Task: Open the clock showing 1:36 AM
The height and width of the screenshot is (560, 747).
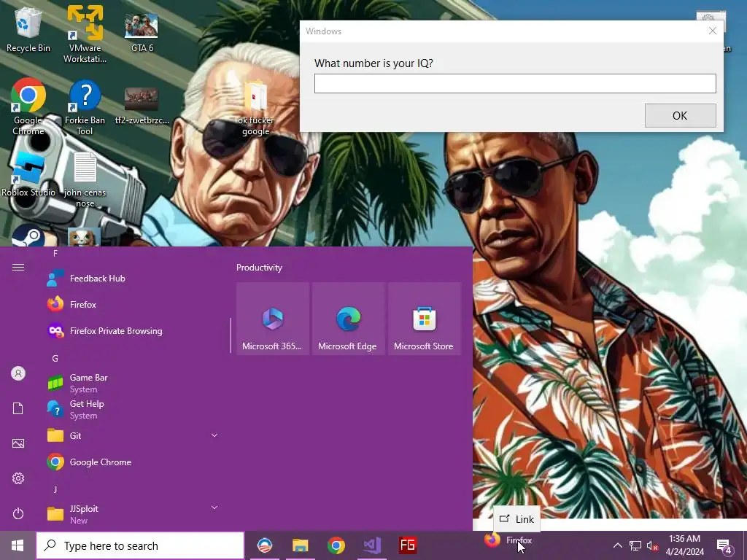Action: pyautogui.click(x=684, y=545)
